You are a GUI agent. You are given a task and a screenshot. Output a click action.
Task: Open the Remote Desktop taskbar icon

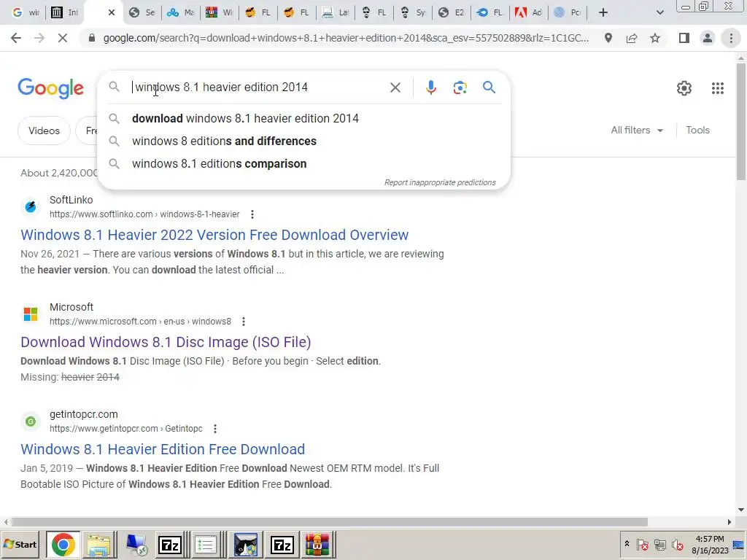(136, 545)
